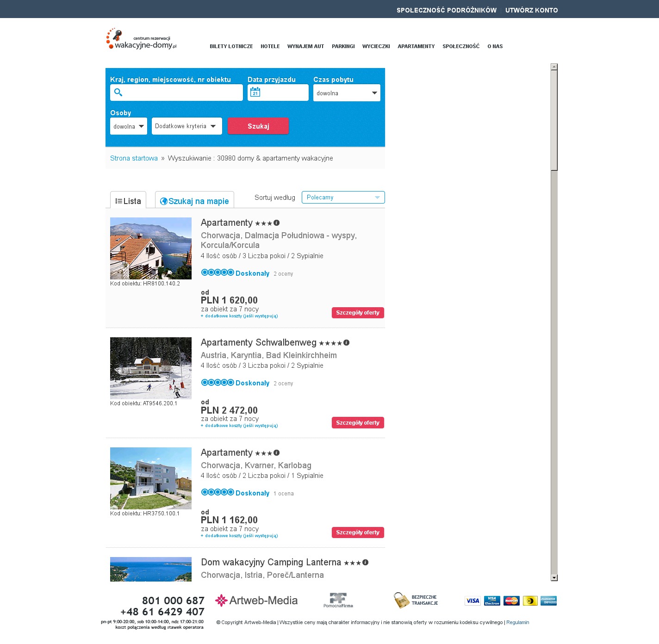Click the magnifier icon in the search field
Screen dimensions: 659x644
pyautogui.click(x=118, y=93)
